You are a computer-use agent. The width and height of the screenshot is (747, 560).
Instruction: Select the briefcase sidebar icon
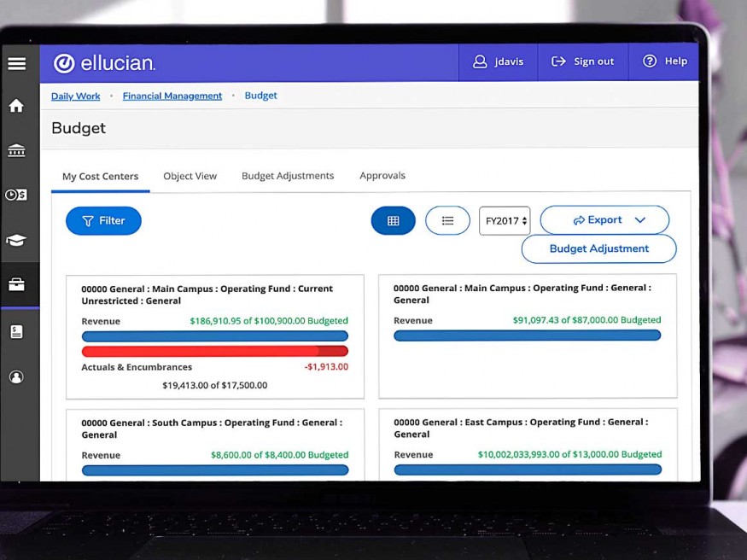16,285
